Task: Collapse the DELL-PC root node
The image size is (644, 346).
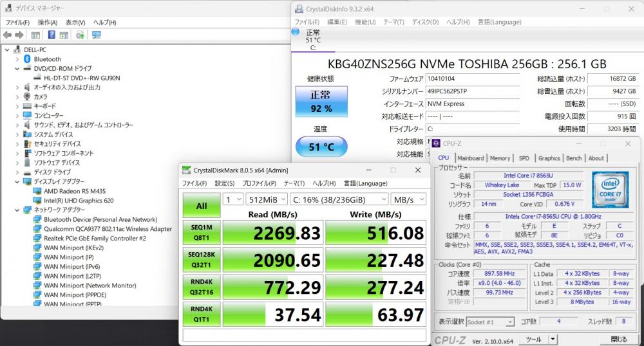Action: 7,50
